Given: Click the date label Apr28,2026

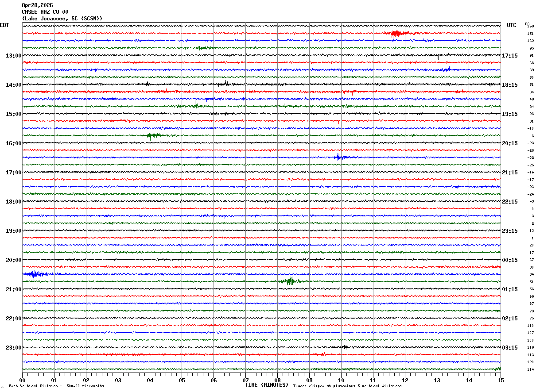Looking at the screenshot, I should coord(37,5).
